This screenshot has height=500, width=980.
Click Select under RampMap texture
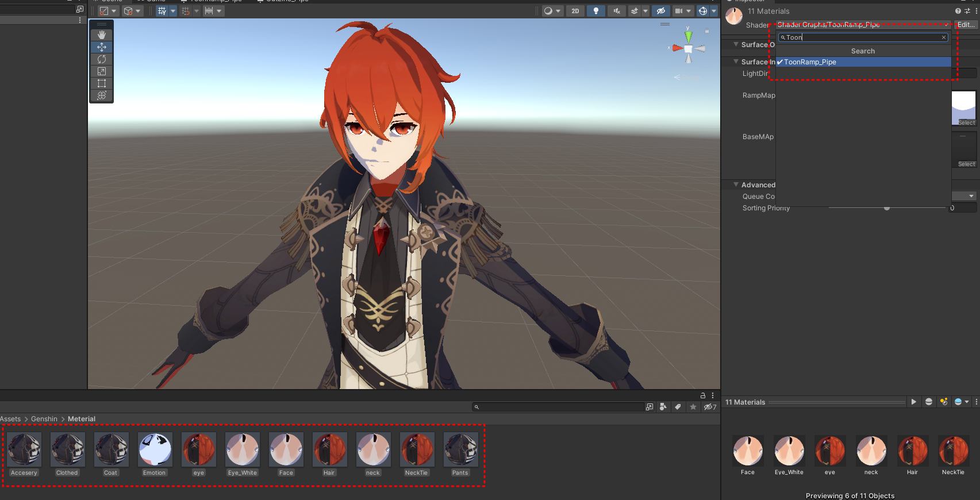point(966,123)
